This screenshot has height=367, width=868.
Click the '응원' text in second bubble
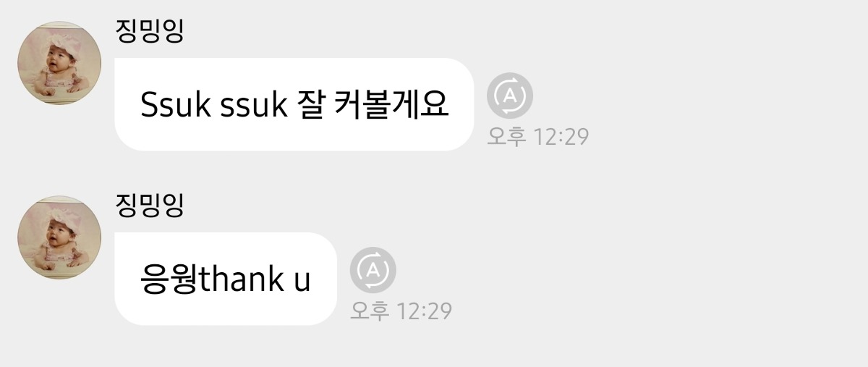[x=169, y=280]
